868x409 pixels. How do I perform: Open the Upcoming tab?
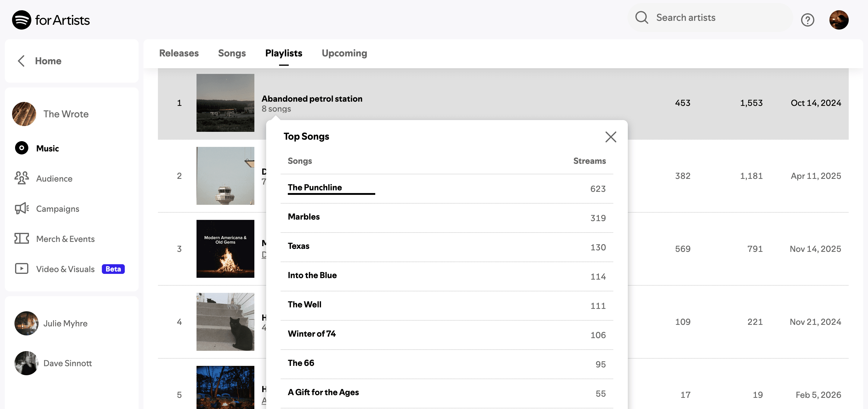coord(344,53)
